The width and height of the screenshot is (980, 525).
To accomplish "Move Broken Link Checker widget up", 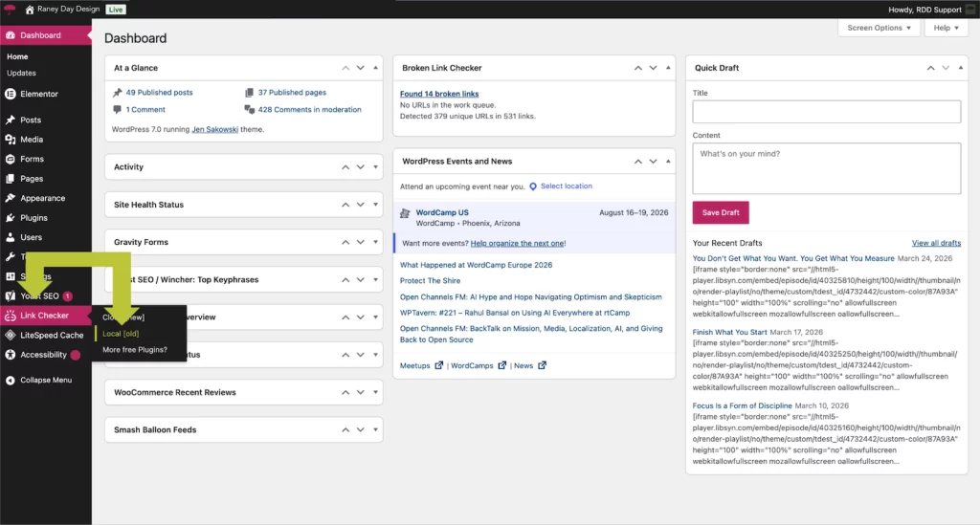I will (638, 68).
